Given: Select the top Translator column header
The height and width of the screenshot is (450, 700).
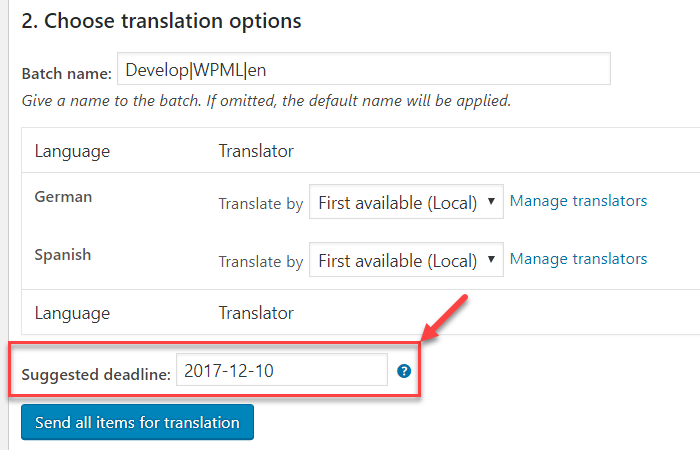Looking at the screenshot, I should tap(256, 151).
